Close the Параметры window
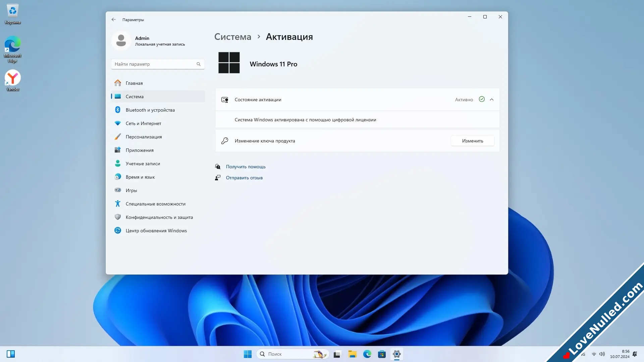Viewport: 644px width, 362px height. tap(500, 17)
